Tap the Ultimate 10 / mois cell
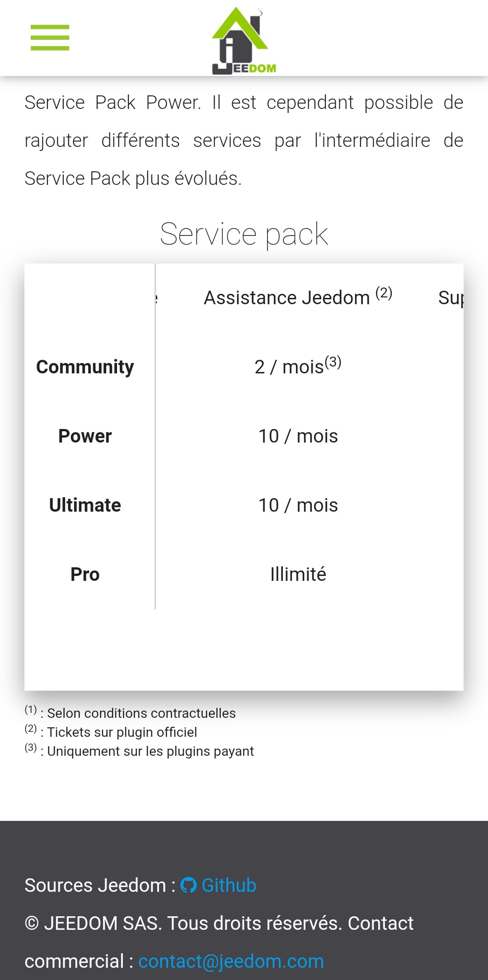The image size is (488, 980). click(x=298, y=505)
